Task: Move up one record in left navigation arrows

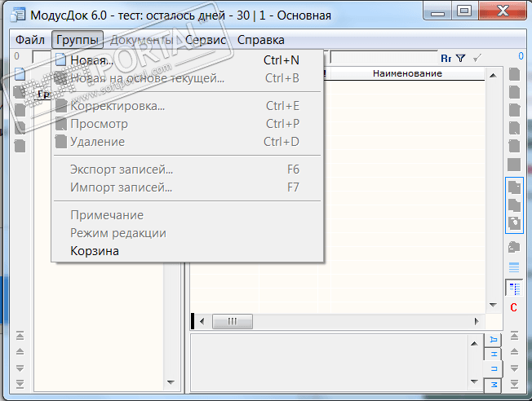Action: (20, 351)
